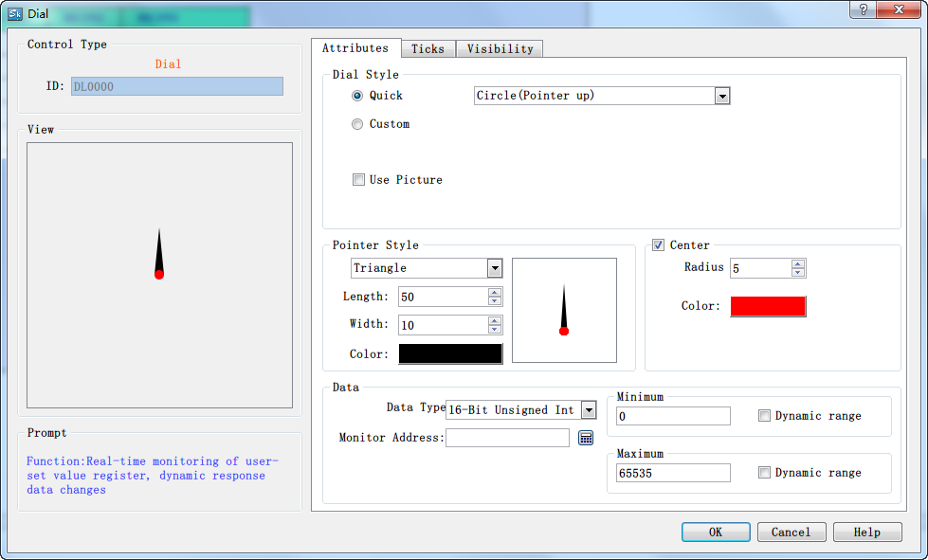Toggle Dynamic range for Minimum

point(764,416)
